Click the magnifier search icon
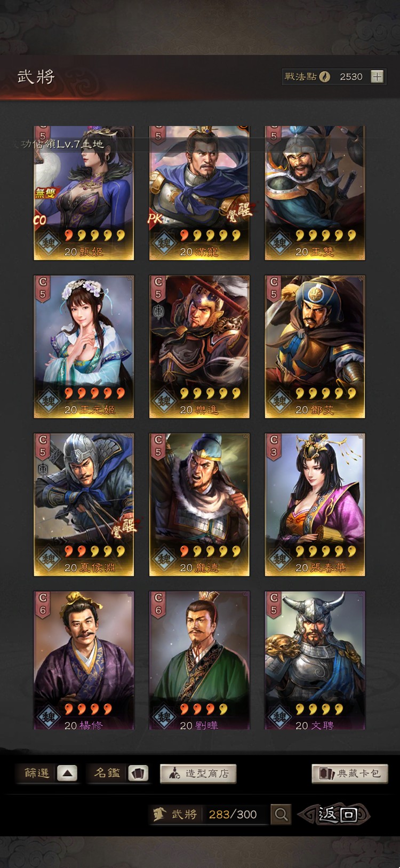Image resolution: width=400 pixels, height=868 pixels. [x=281, y=814]
